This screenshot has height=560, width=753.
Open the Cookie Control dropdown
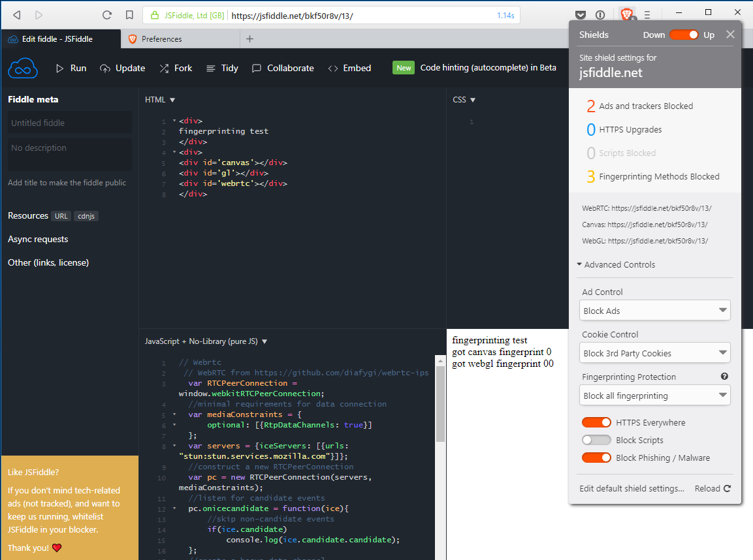point(654,352)
